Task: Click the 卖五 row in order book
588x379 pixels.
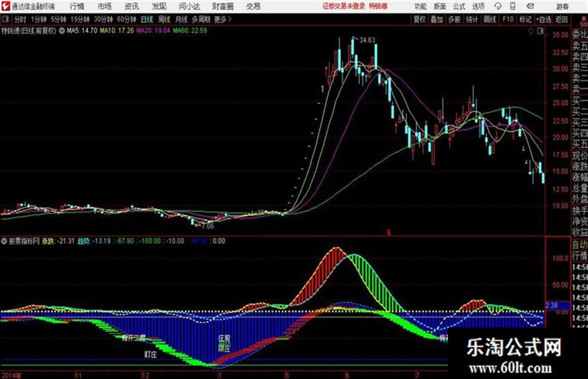Action: pos(579,46)
